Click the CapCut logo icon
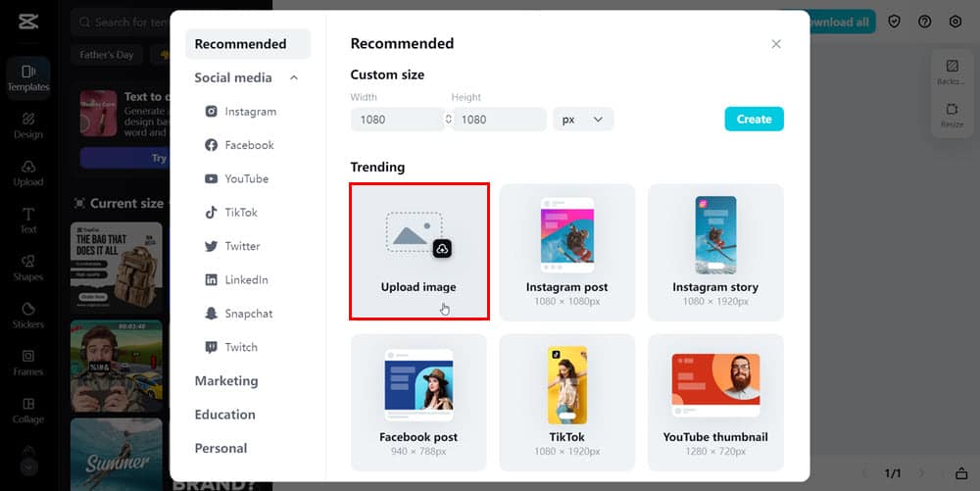 [x=28, y=22]
